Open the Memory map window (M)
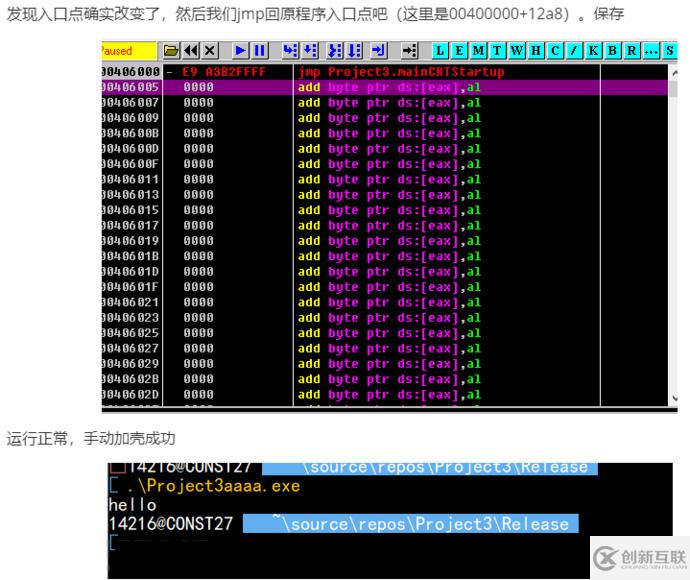Viewport: 690px width, 580px height. click(x=478, y=51)
